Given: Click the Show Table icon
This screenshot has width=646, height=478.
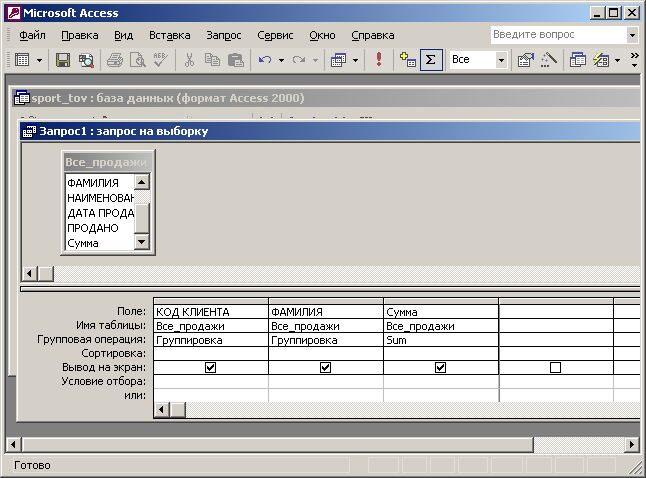Looking at the screenshot, I should [x=408, y=60].
